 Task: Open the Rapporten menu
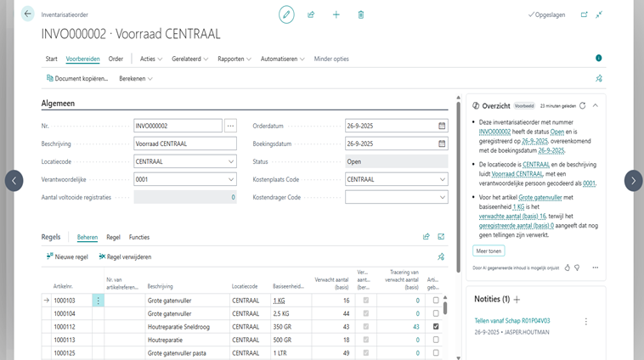coord(234,59)
